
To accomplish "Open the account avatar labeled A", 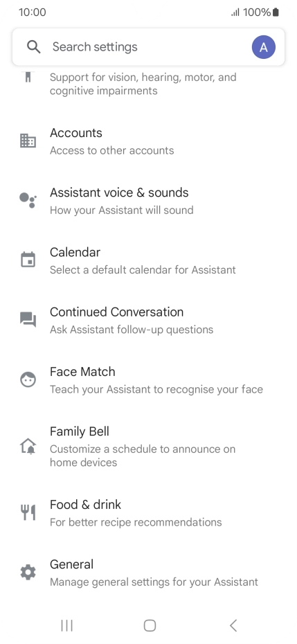I will pos(263,47).
